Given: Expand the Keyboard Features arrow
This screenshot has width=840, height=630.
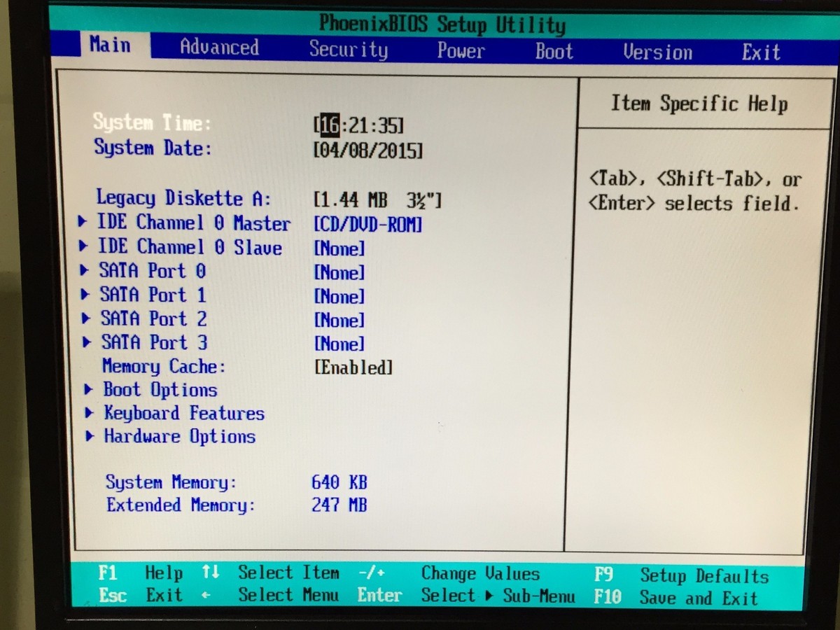Looking at the screenshot, I should [x=90, y=412].
